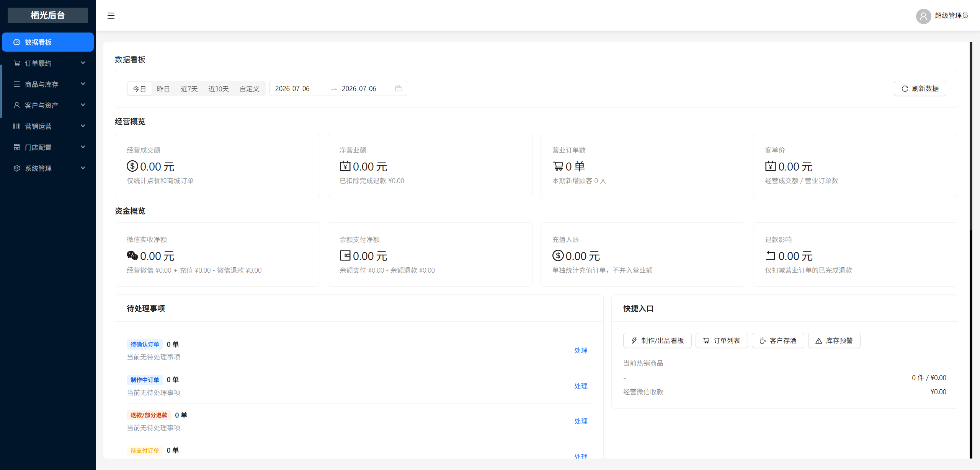This screenshot has height=470, width=980.
Task: Click the yen icon under 客单价
Action: click(x=771, y=166)
